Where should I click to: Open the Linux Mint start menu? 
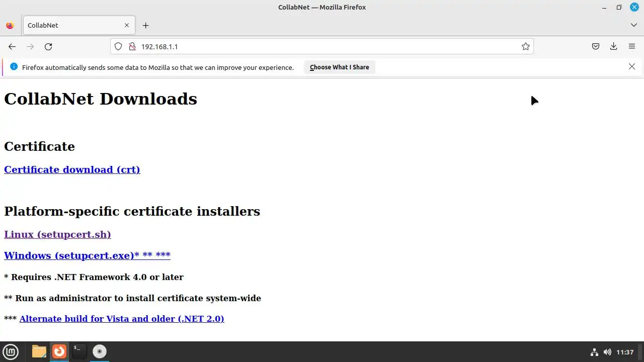[x=11, y=352]
